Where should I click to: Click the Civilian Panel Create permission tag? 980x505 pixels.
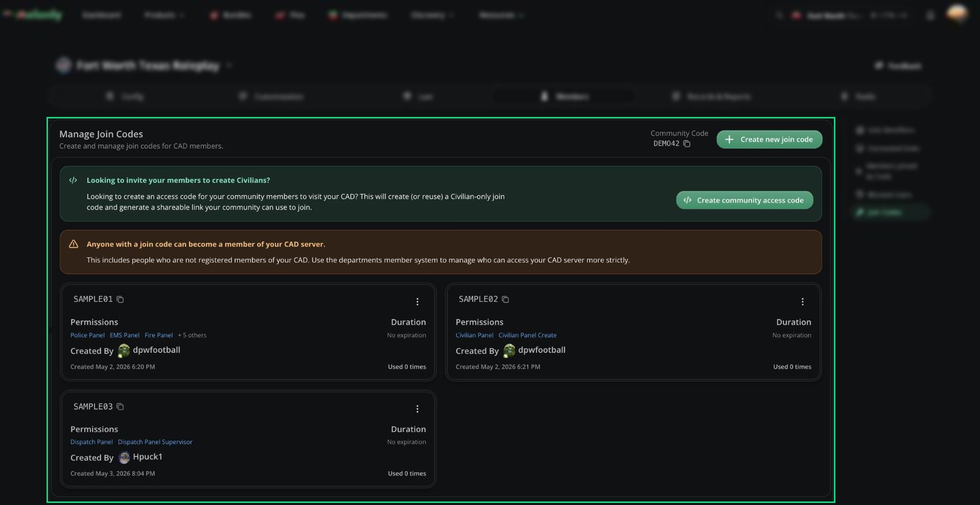528,335
